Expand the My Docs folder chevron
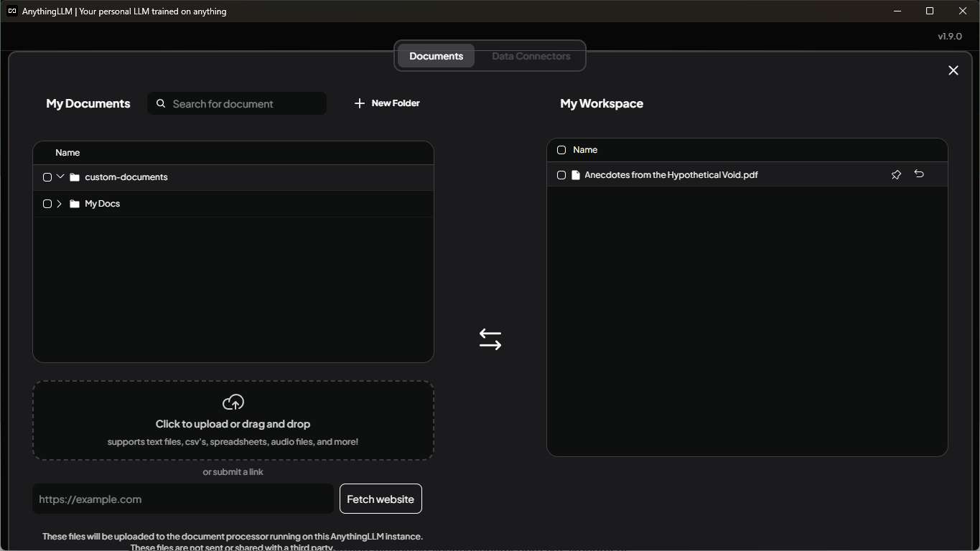 point(60,204)
